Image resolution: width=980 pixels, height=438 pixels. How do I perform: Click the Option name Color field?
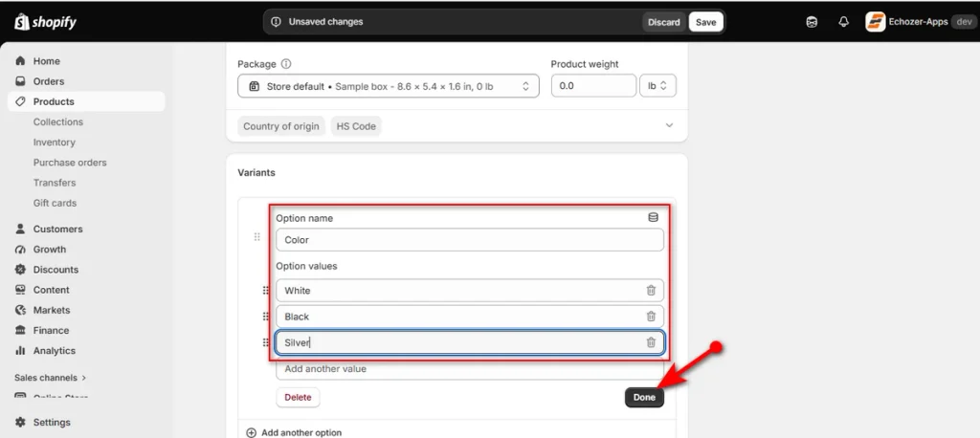[x=470, y=240]
